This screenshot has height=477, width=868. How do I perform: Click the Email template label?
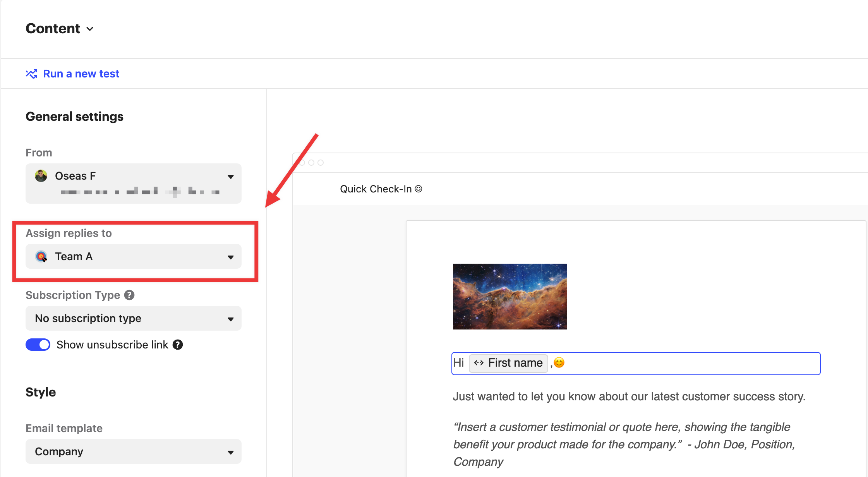click(x=64, y=428)
